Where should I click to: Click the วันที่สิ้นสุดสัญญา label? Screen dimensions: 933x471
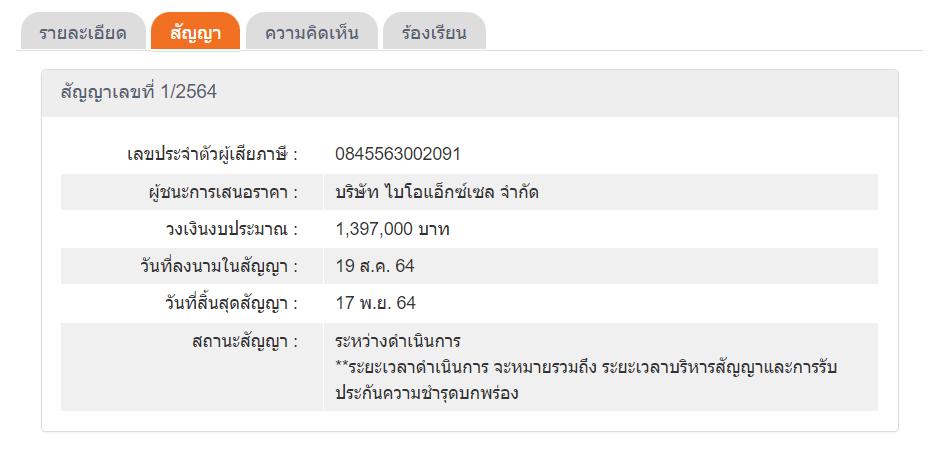220,303
